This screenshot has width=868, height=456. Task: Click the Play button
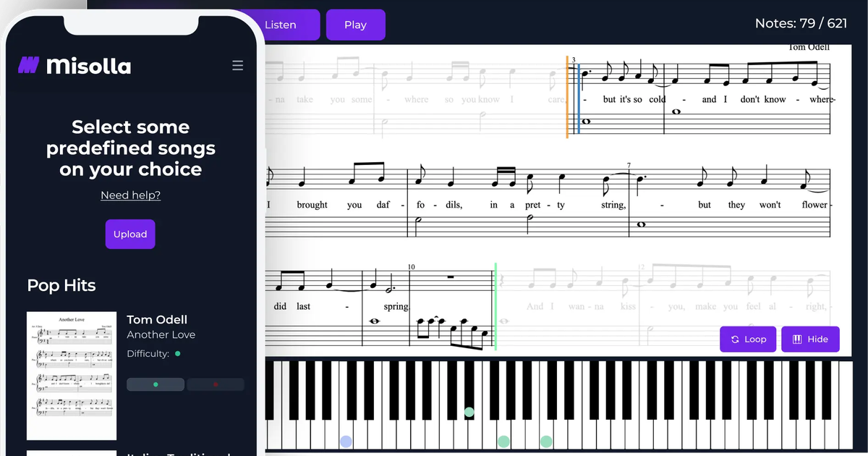click(x=355, y=25)
